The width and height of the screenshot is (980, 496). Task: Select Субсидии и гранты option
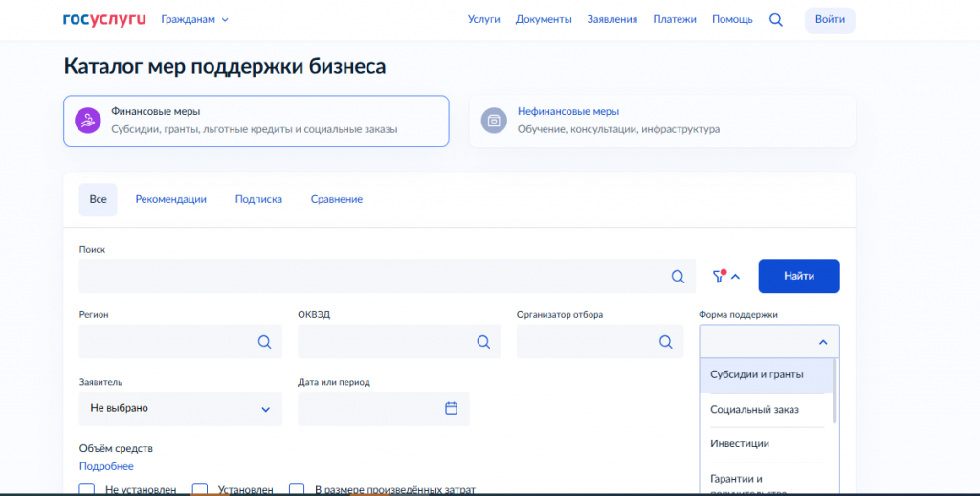(x=767, y=374)
